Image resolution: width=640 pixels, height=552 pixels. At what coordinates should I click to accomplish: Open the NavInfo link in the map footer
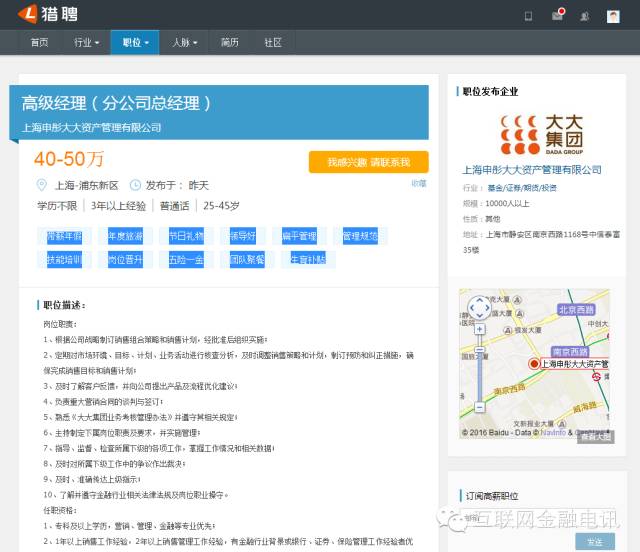553,432
